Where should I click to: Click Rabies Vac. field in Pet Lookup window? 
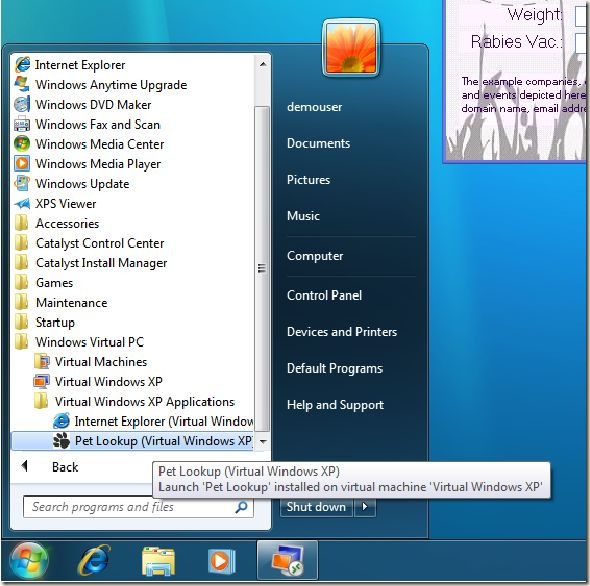(x=582, y=43)
